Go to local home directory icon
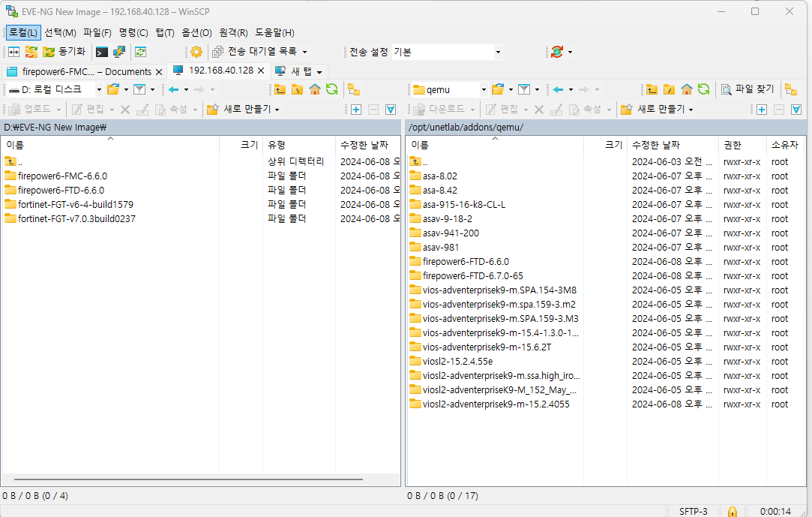 [x=314, y=89]
